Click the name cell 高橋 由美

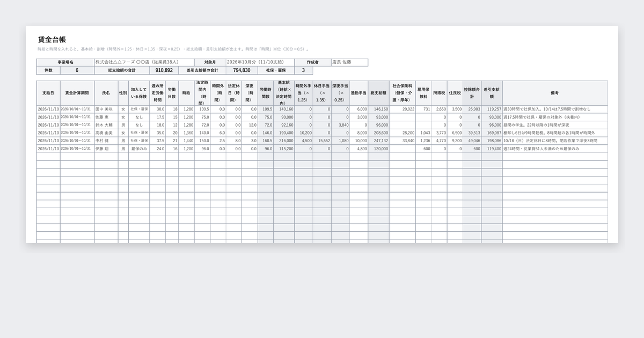click(106, 133)
